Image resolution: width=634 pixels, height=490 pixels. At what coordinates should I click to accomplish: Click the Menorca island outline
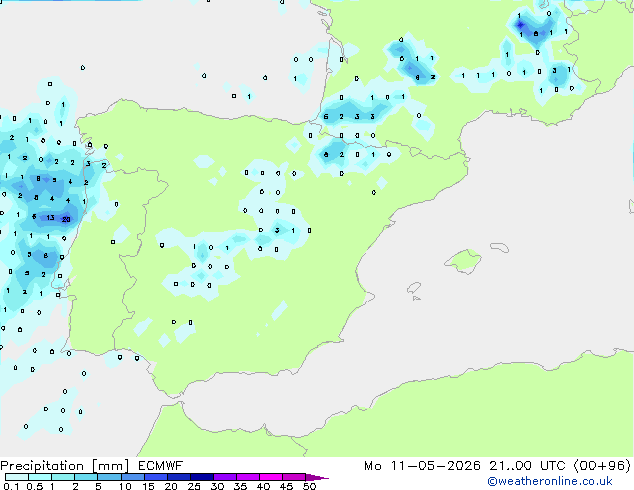(x=500, y=247)
